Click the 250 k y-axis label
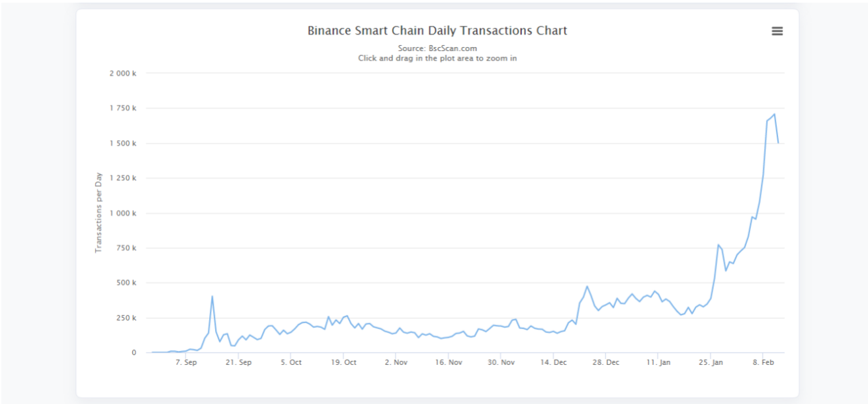Viewport: 868px width, 404px height. coord(126,318)
